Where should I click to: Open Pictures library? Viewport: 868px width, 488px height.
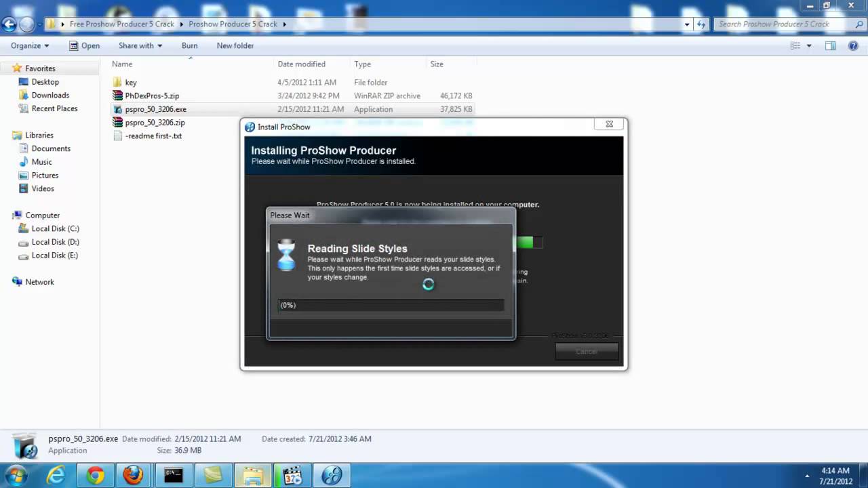click(45, 175)
